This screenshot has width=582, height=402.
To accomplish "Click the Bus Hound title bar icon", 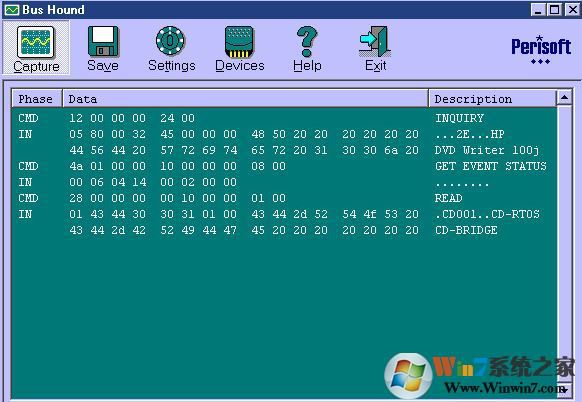I will pyautogui.click(x=11, y=10).
